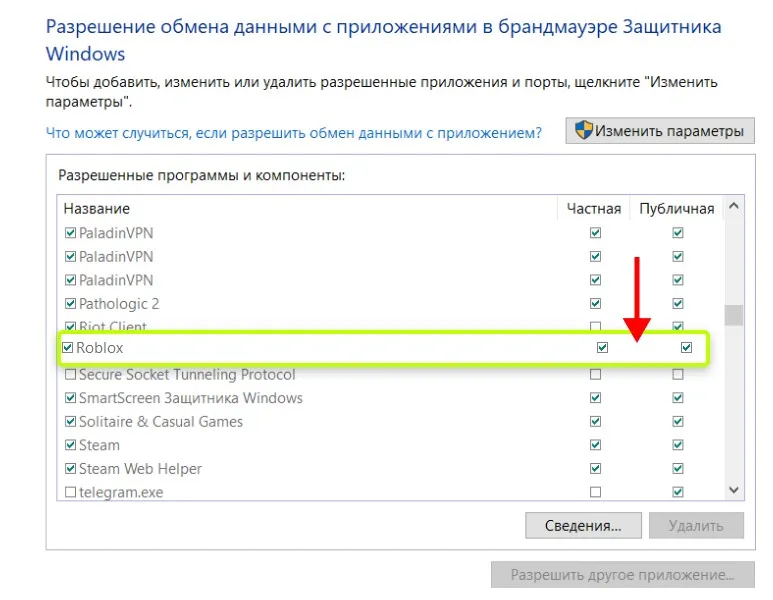Image resolution: width=773 pixels, height=600 pixels.
Task: Click the scrollbar thumb in apps list
Action: 734,316
